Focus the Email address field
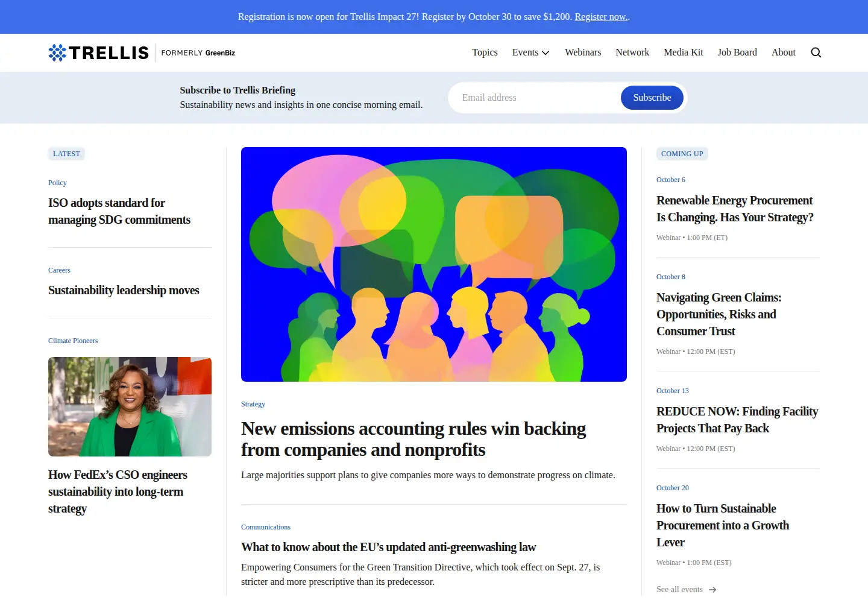This screenshot has width=868, height=603. (x=536, y=98)
